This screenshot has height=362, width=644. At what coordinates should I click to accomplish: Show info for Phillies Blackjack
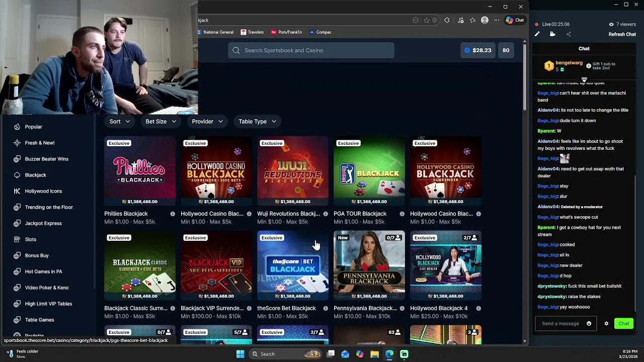tap(173, 214)
